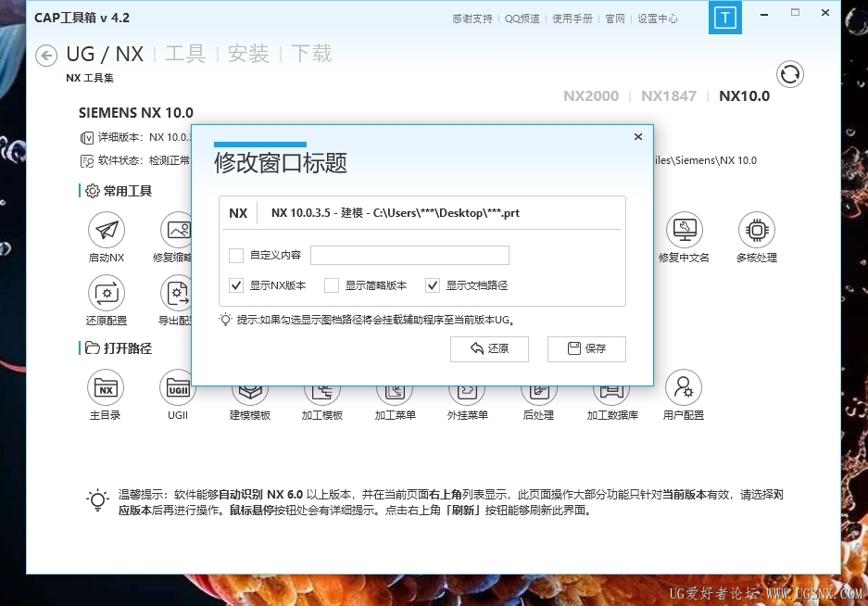The height and width of the screenshot is (606, 868).
Task: Open 多核处理 chip icon
Action: point(757,230)
